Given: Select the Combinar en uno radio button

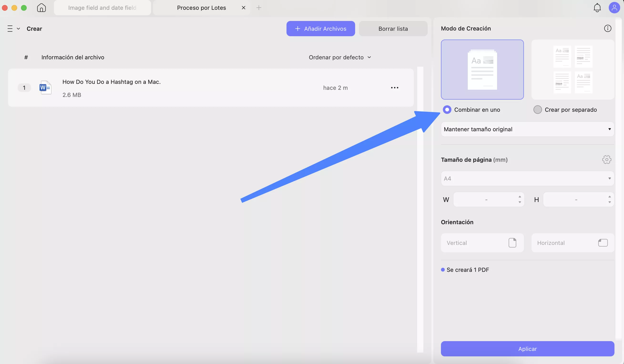Looking at the screenshot, I should pyautogui.click(x=447, y=110).
